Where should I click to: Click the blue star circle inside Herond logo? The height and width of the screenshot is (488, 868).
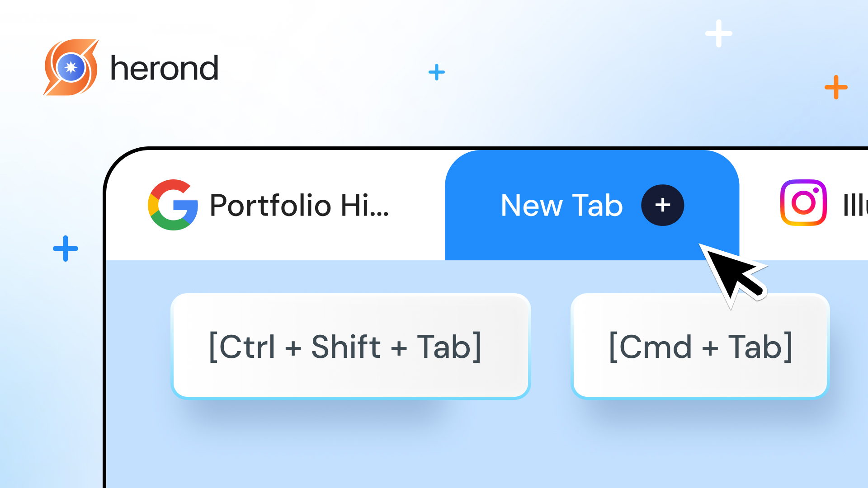[71, 68]
